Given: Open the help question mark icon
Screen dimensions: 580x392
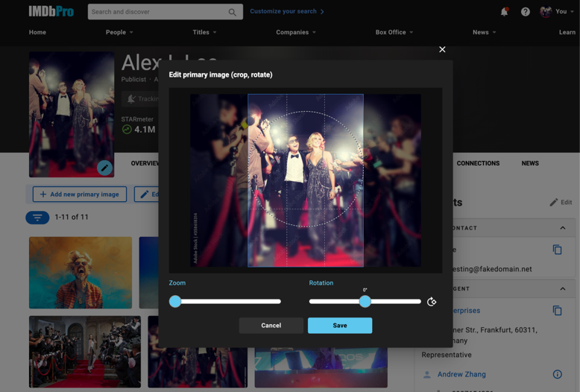Looking at the screenshot, I should pos(526,12).
